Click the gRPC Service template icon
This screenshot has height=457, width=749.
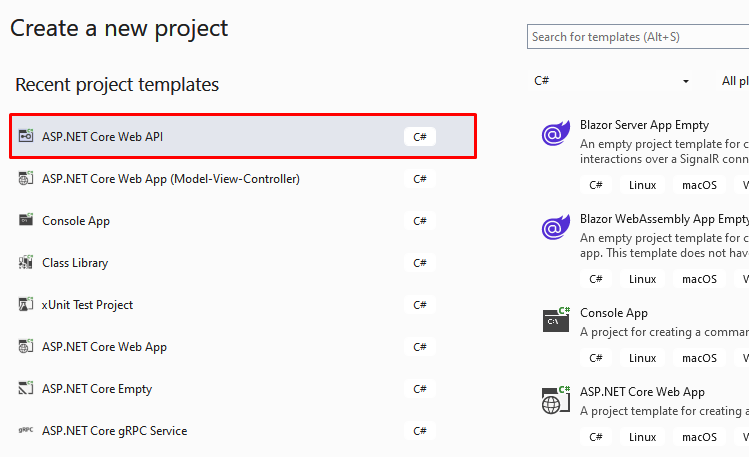pos(26,430)
